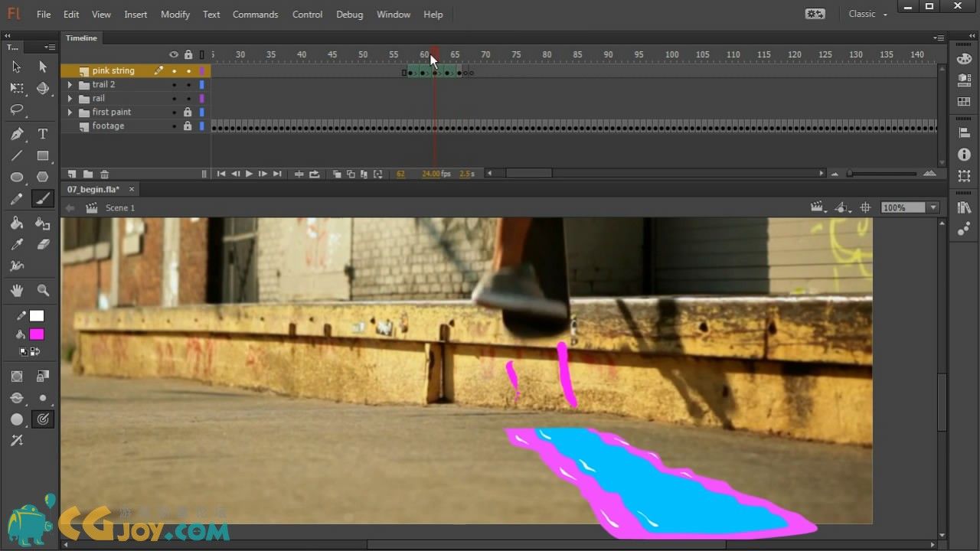
Task: Select the Rectangle tool
Action: (x=43, y=155)
